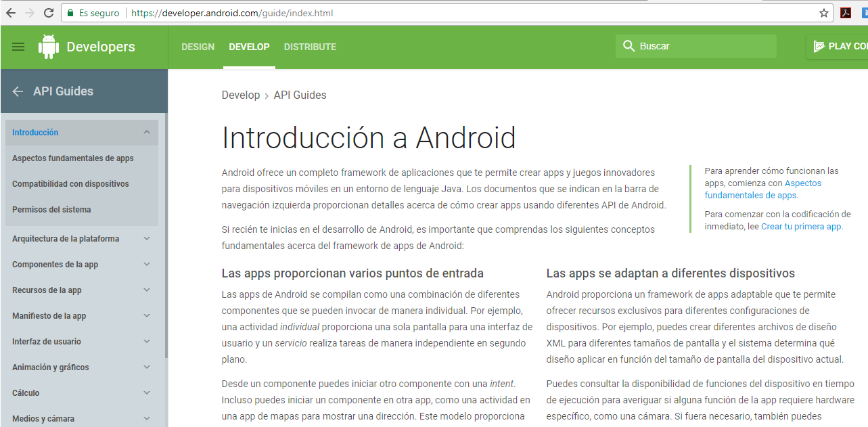Image resolution: width=868 pixels, height=427 pixels.
Task: Expand Manifiesto de la app chevron
Action: [147, 315]
